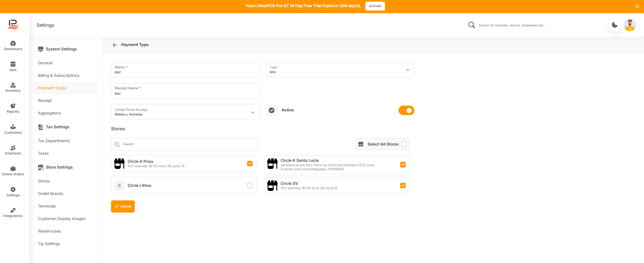The image size is (644, 263).
Task: Click Activate in the trial banner
Action: [x=375, y=6]
